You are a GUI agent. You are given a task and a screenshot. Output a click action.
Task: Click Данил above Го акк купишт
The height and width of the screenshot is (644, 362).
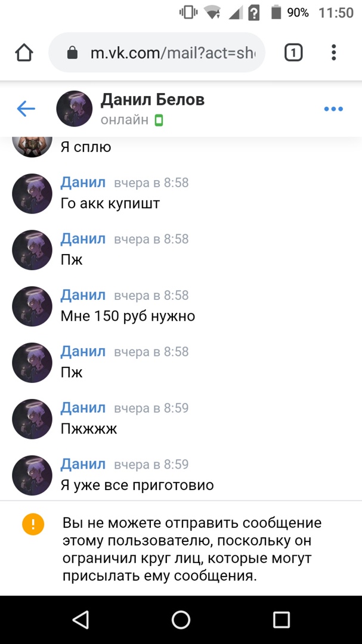83,182
